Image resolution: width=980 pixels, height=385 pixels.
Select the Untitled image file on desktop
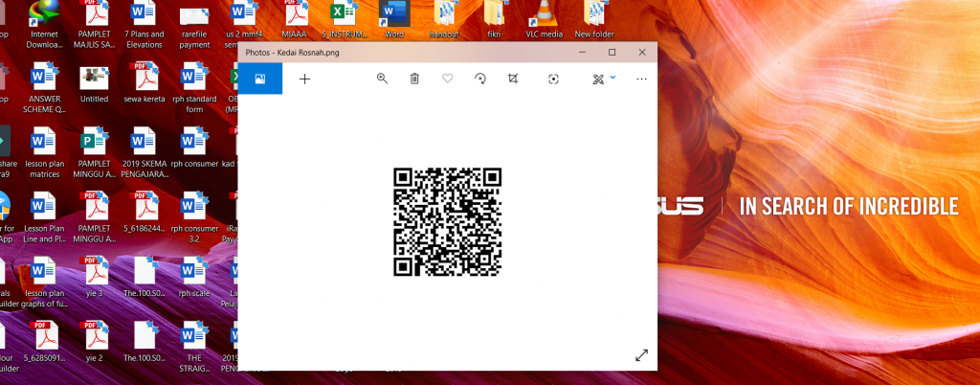pyautogui.click(x=95, y=83)
